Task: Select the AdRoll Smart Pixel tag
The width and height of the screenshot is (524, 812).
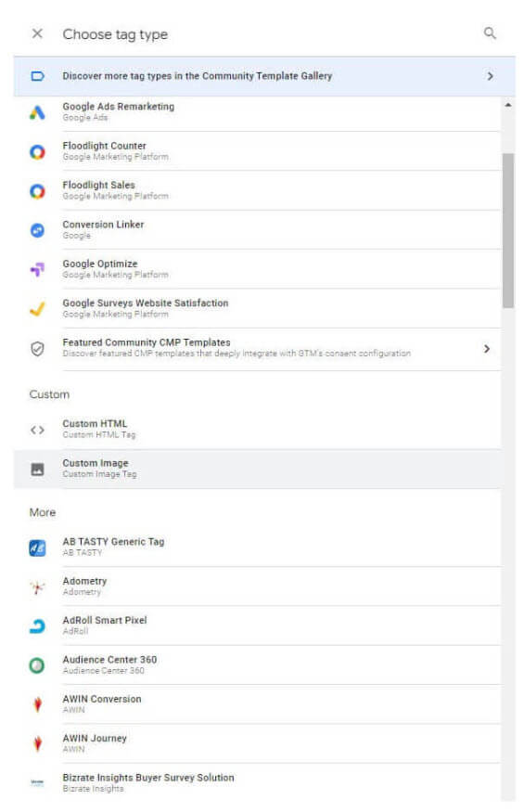Action: coord(257,626)
